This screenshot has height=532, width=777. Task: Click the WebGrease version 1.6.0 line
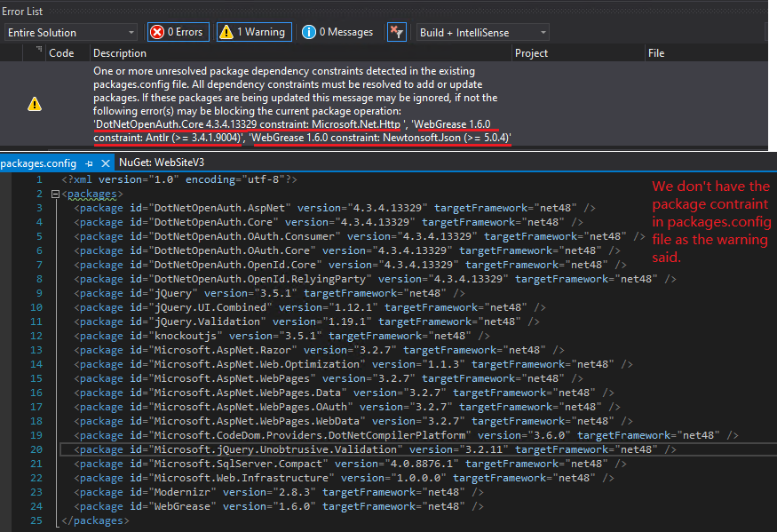pos(279,507)
